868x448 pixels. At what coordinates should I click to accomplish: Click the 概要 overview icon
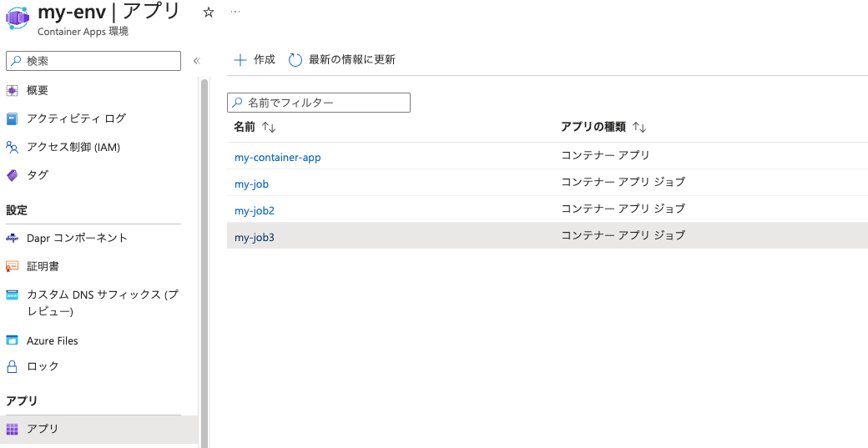coord(12,90)
